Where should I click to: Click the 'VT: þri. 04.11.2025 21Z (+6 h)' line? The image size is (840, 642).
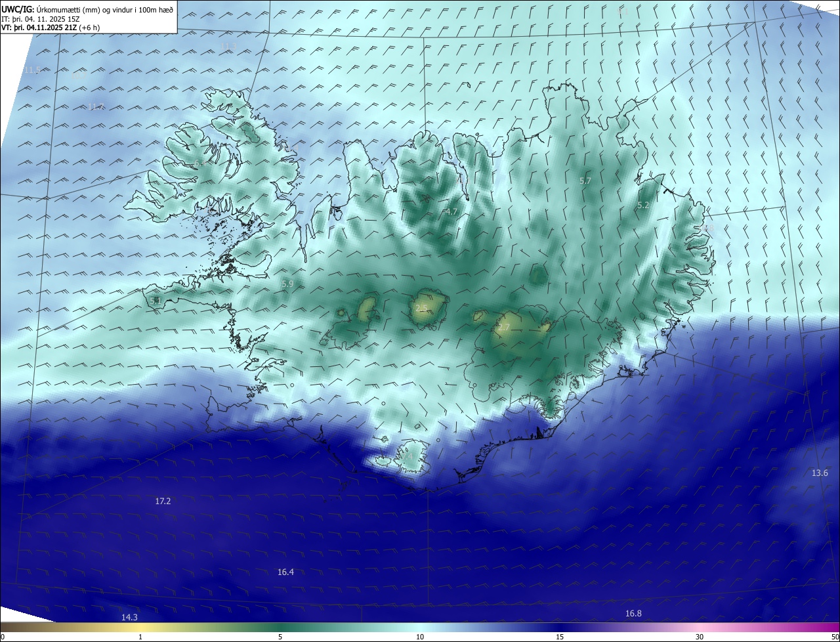click(51, 28)
